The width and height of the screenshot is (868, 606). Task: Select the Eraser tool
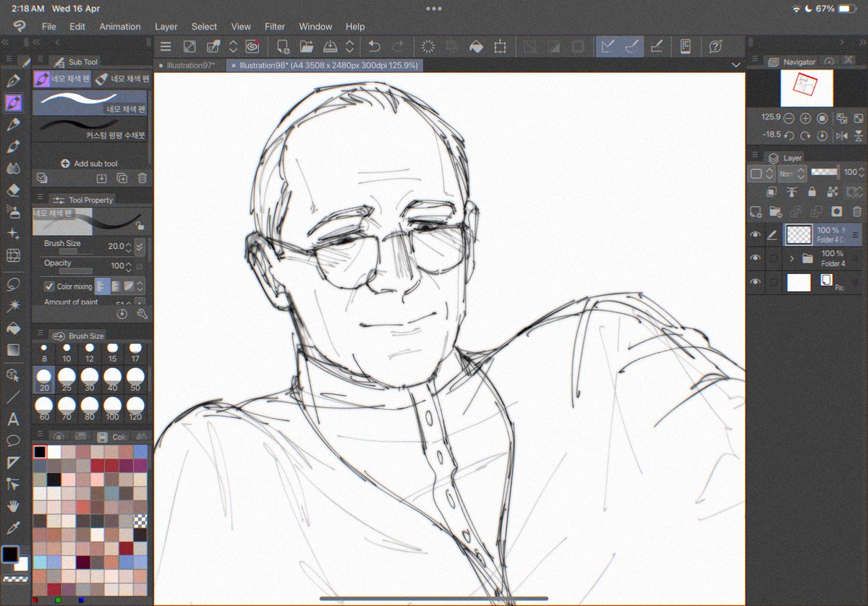click(x=13, y=190)
